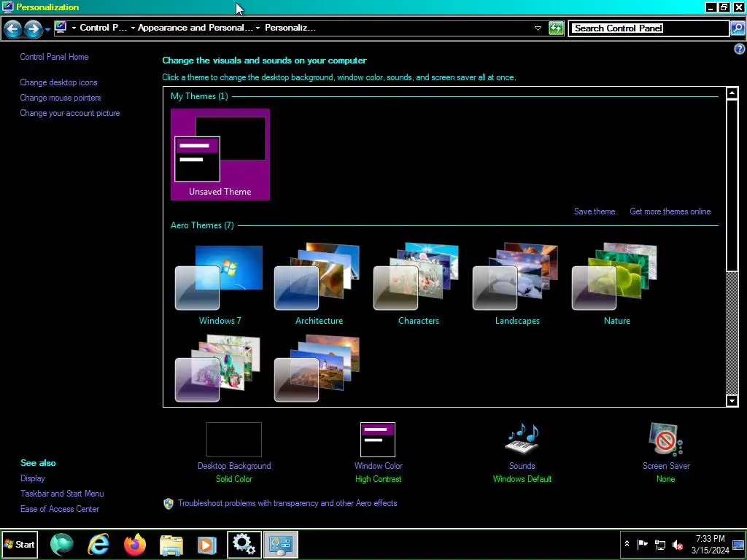Open the Window Color icon

(x=378, y=440)
